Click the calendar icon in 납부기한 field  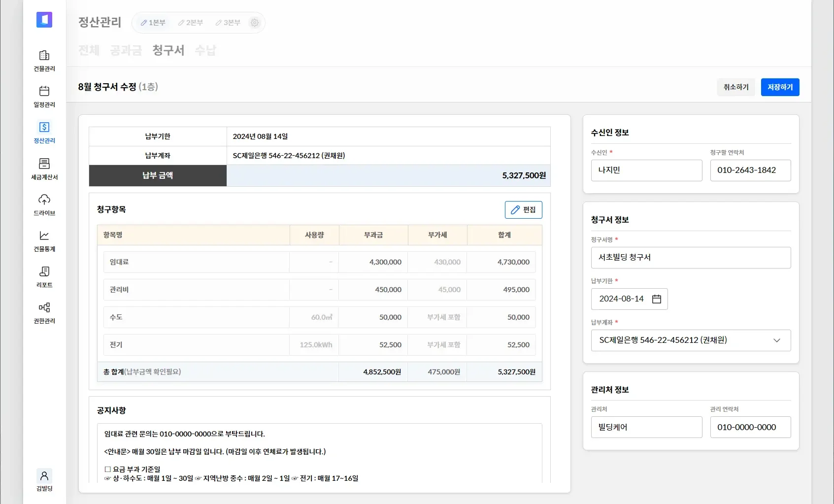coord(656,299)
